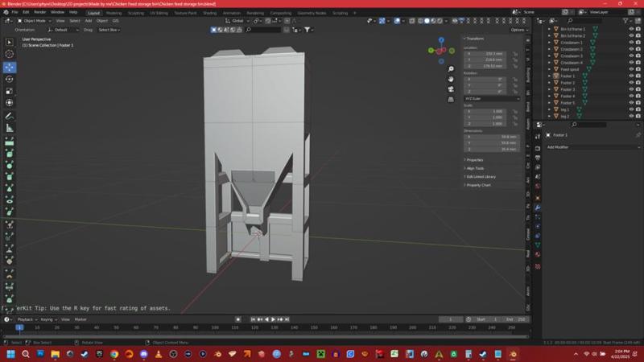Open the Select Box drag dropdown
This screenshot has width=644, height=362.
pyautogui.click(x=109, y=30)
